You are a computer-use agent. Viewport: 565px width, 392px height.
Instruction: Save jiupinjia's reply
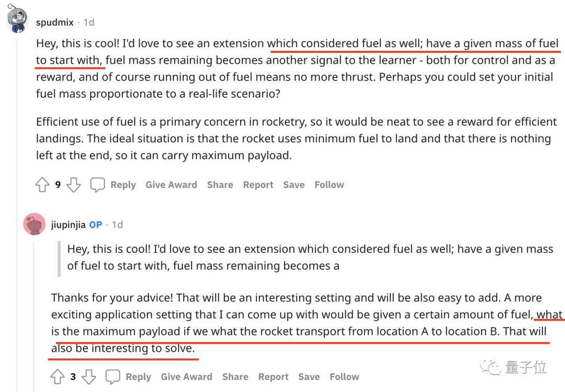point(309,377)
